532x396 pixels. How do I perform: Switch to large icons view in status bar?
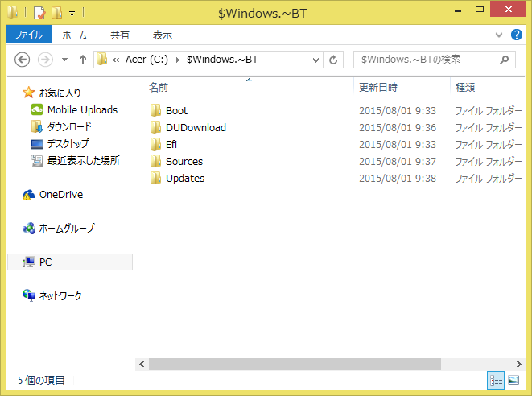[513, 380]
